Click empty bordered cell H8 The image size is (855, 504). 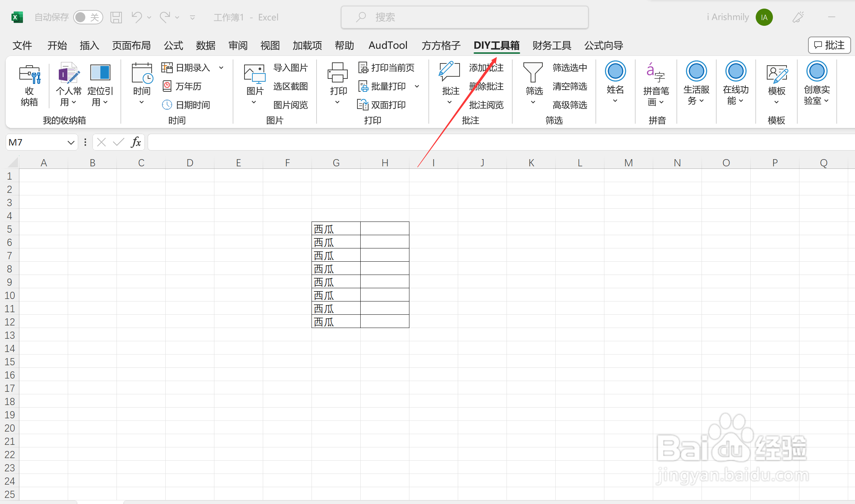385,268
